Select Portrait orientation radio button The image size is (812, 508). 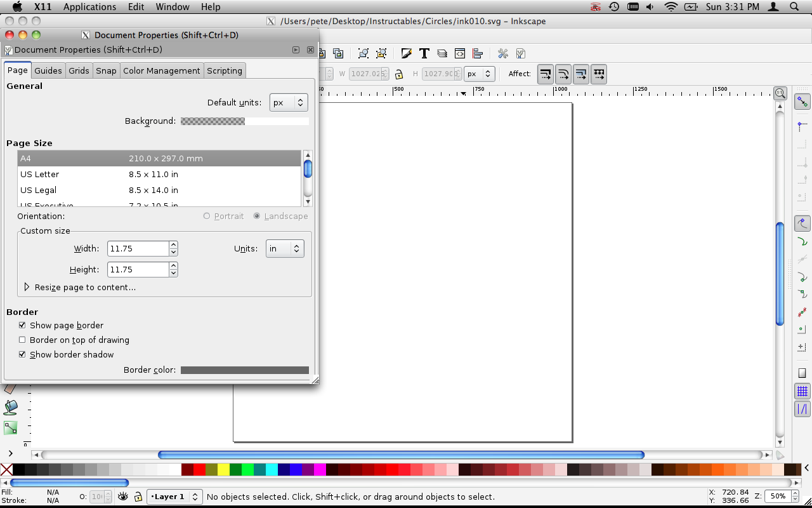point(207,216)
